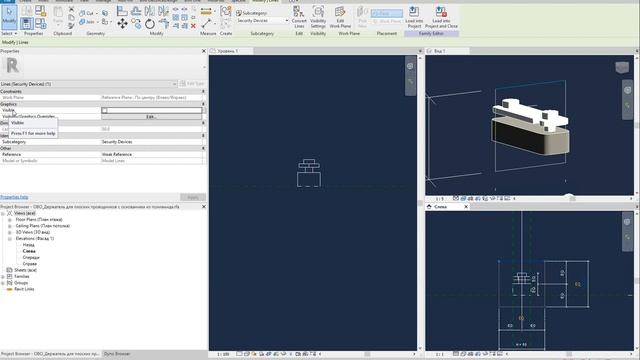Click the ViewCube in the 3D view
Screen dimensions: 640x360
[622, 67]
